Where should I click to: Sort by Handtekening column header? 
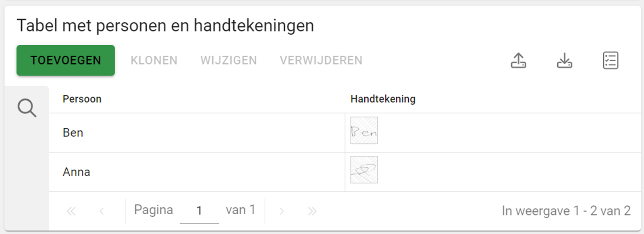(383, 99)
